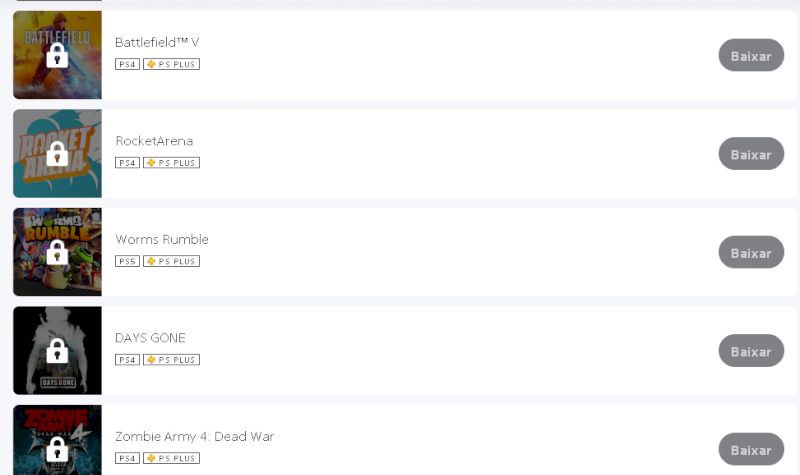Click the lock icon on Worms Rumble cover
The height and width of the screenshot is (475, 800).
pyautogui.click(x=57, y=252)
